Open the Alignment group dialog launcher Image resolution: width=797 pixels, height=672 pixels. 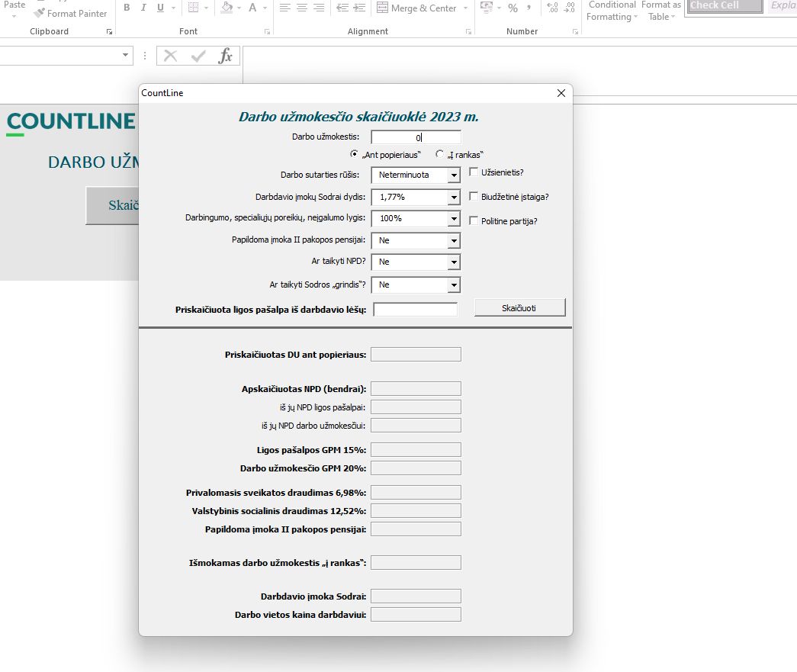[468, 31]
